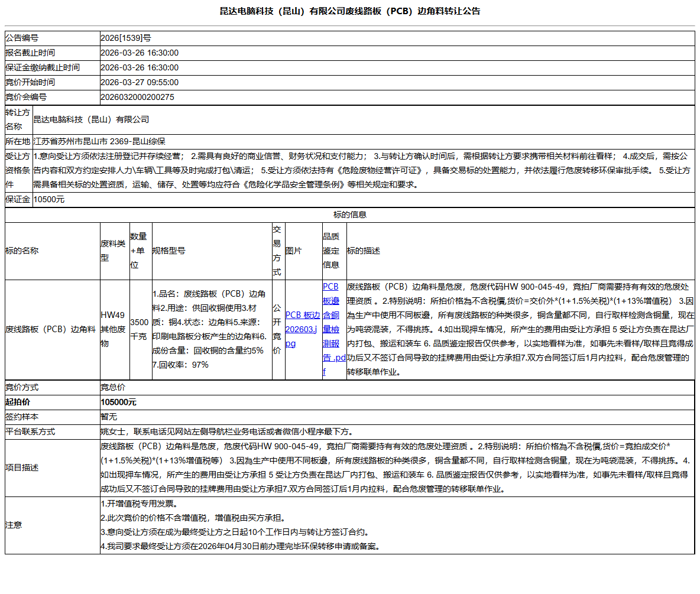Viewport: 700px width, 594px height.
Task: Click the location text 江苏省苏州市昆山市
Action: (70, 142)
